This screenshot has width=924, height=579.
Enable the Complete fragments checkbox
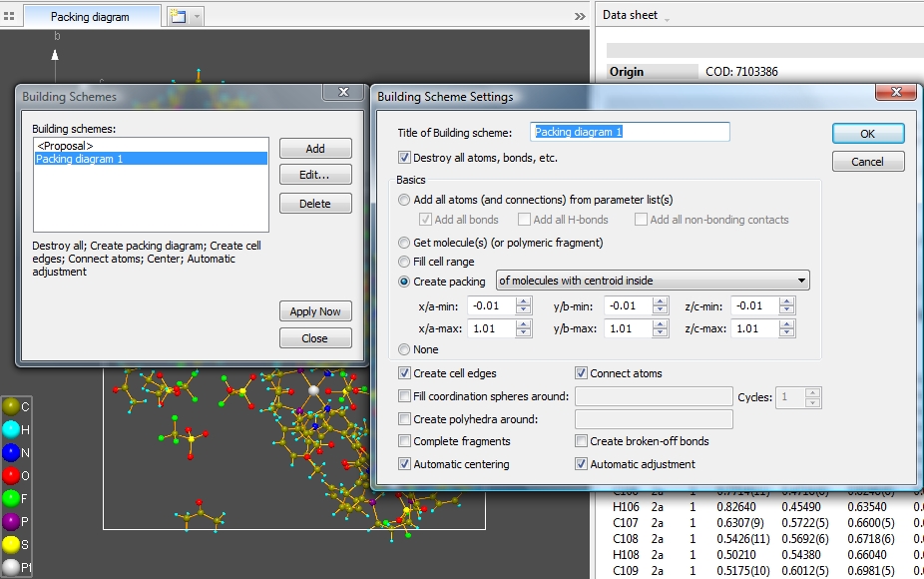(404, 441)
